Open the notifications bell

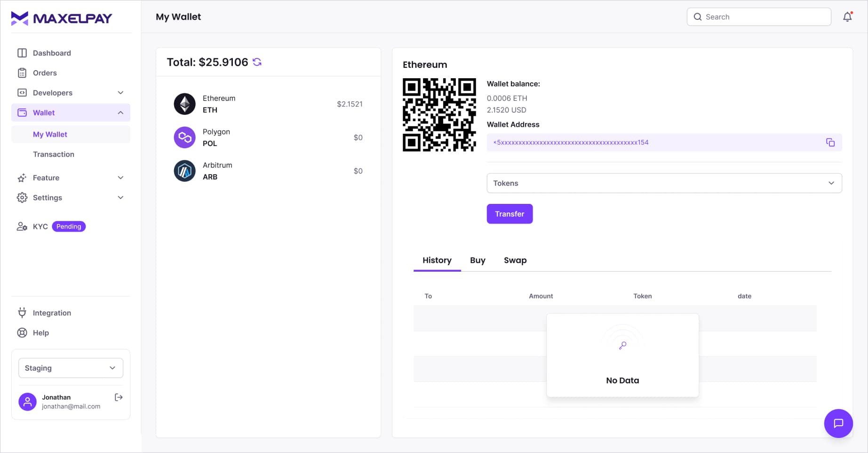(847, 17)
